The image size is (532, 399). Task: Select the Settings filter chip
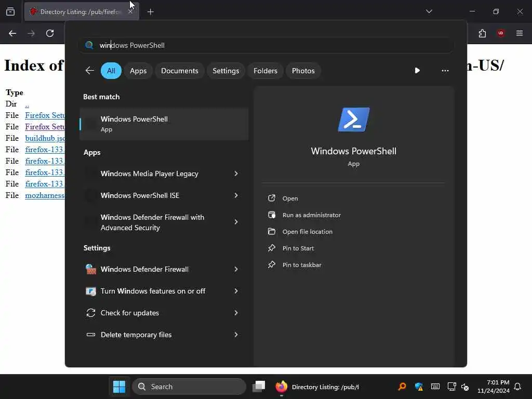click(x=225, y=71)
